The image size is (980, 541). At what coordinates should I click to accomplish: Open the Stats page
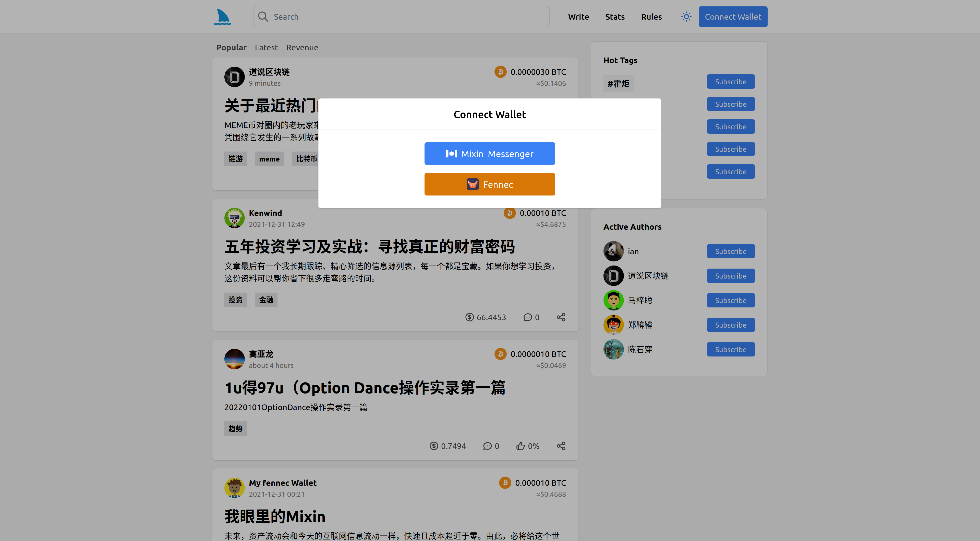(615, 17)
